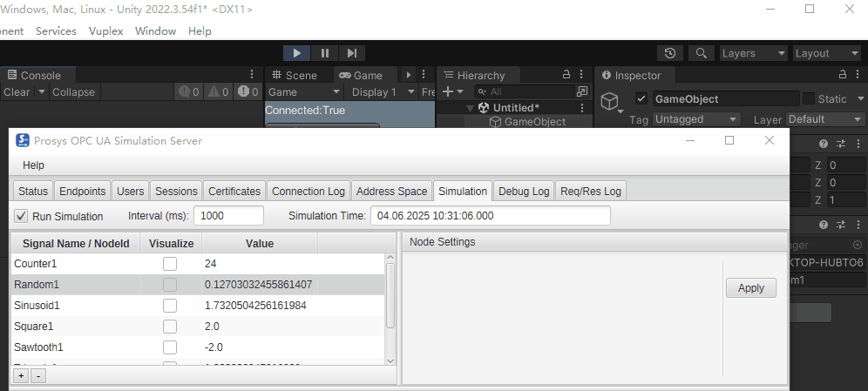Click the Unity Step frame button
Image resolution: width=868 pixels, height=391 pixels.
pyautogui.click(x=351, y=53)
